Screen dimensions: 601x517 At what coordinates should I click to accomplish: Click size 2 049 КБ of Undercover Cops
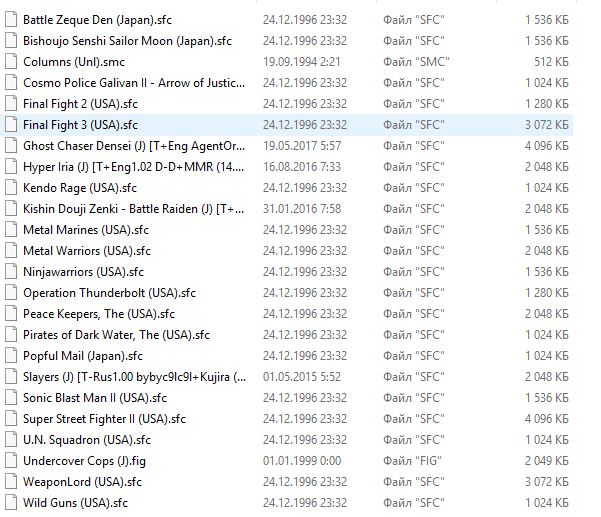click(x=547, y=461)
